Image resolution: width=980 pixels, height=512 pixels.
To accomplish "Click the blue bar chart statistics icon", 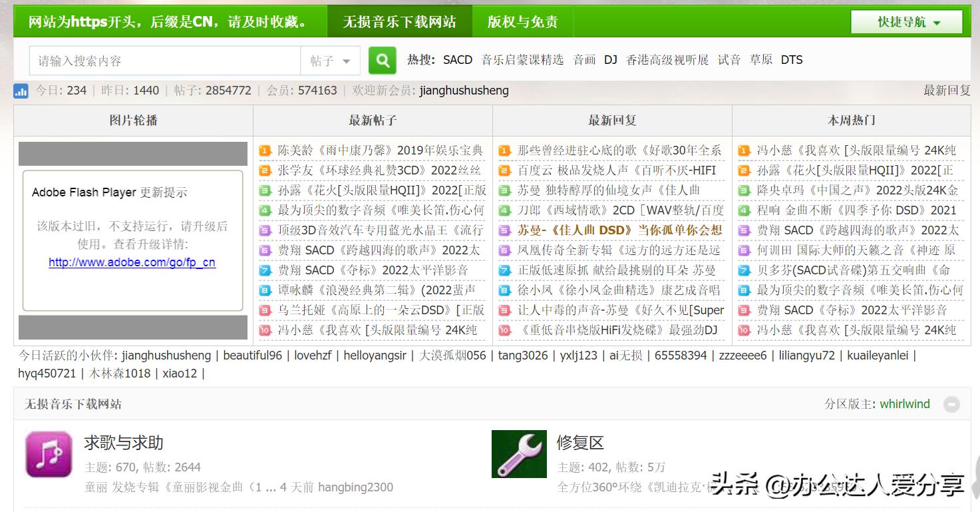I will [x=21, y=90].
